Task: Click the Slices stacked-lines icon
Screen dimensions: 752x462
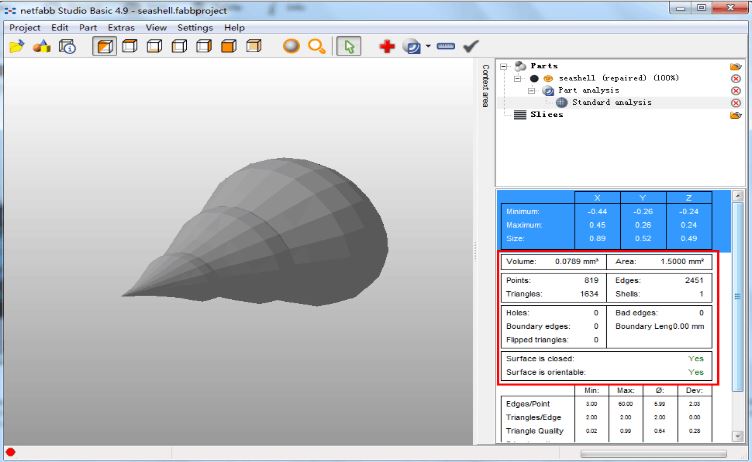Action: click(520, 115)
